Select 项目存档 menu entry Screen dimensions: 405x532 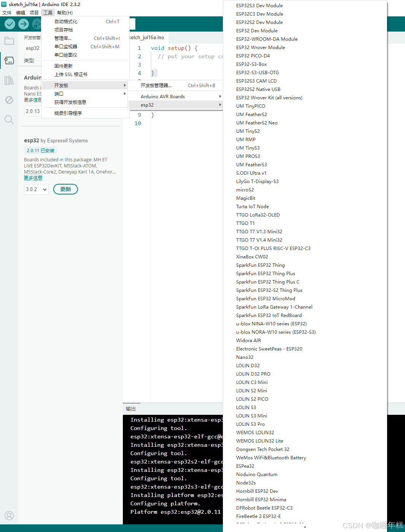pyautogui.click(x=84, y=30)
